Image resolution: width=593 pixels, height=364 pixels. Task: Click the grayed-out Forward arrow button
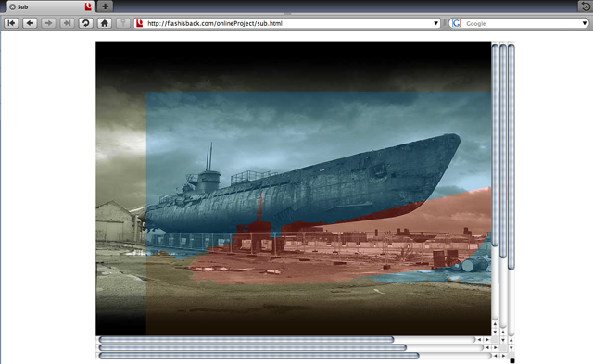(48, 23)
